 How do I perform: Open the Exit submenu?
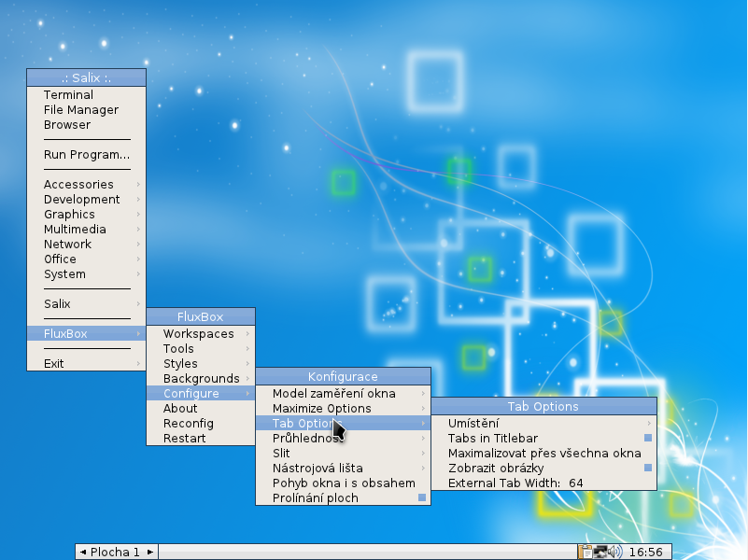point(86,364)
